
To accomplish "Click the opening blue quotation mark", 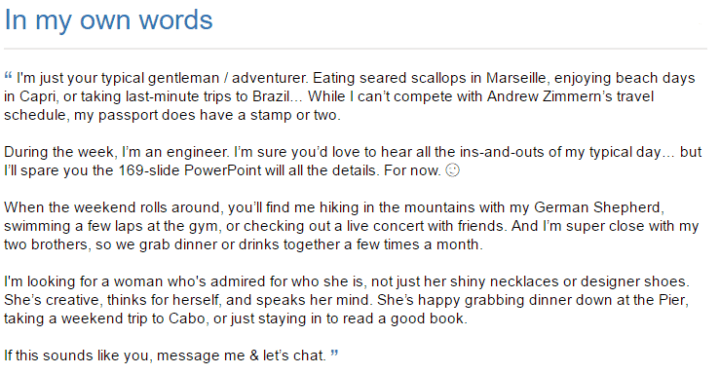I will [x=8, y=75].
